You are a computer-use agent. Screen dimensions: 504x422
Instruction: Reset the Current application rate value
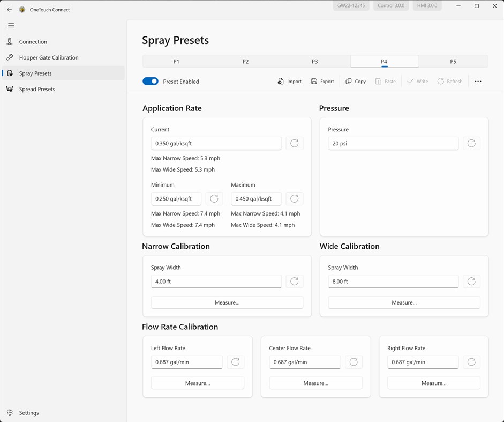[294, 143]
